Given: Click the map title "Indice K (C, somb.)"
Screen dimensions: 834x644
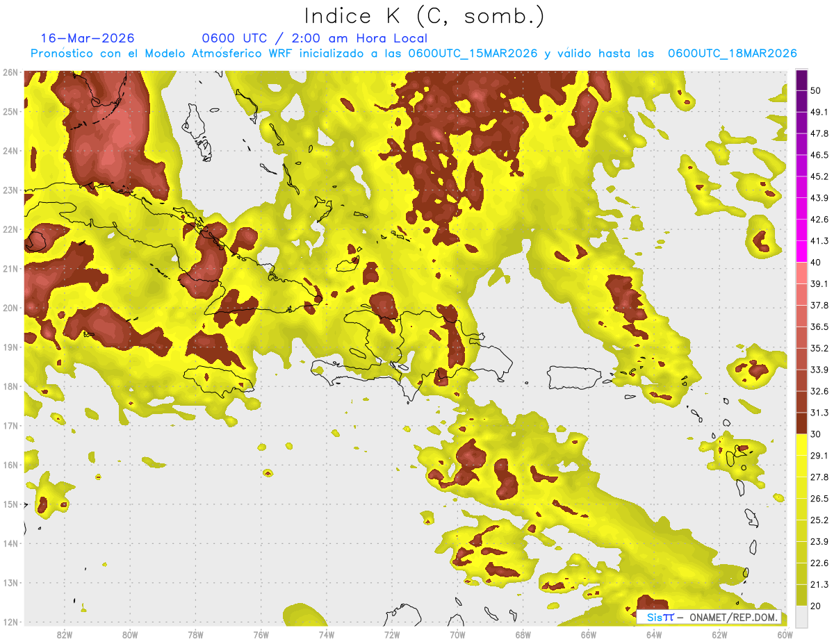Looking at the screenshot, I should tap(425, 16).
